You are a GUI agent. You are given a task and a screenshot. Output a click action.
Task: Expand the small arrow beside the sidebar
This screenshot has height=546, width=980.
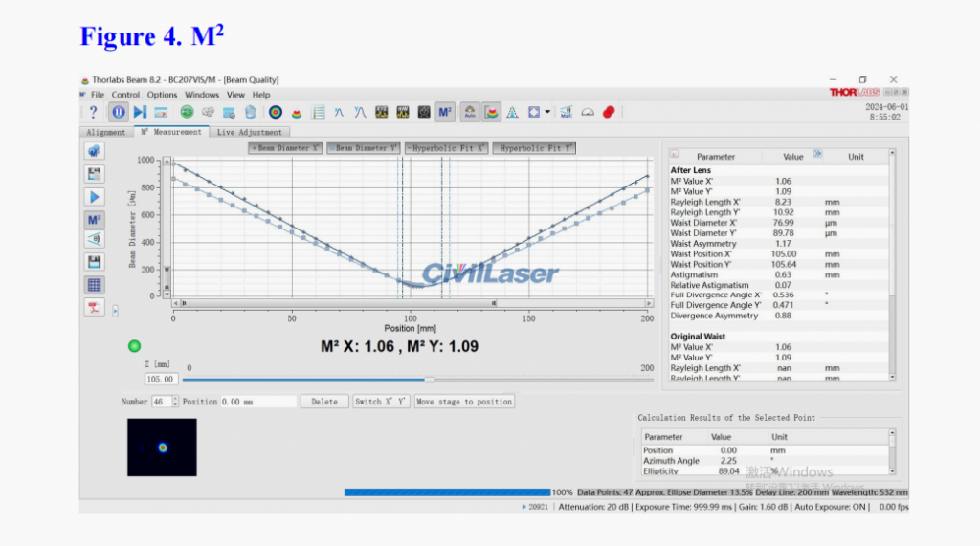[116, 311]
